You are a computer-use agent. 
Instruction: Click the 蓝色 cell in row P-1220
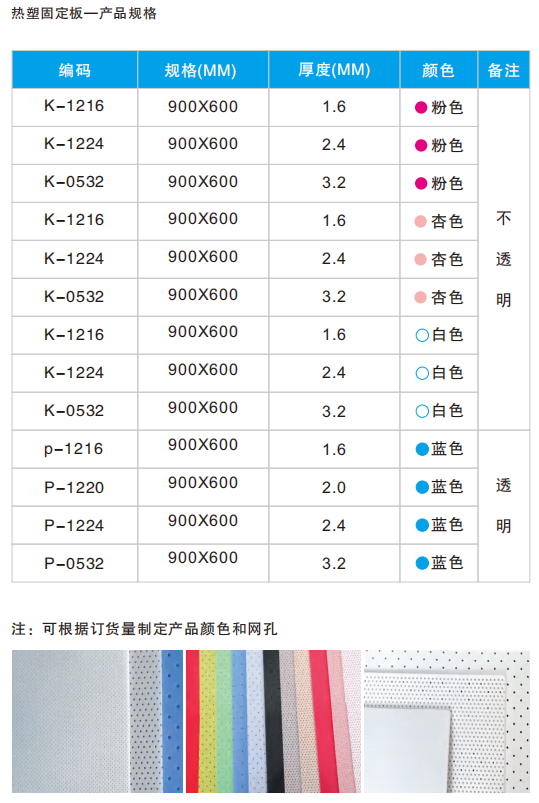click(439, 487)
